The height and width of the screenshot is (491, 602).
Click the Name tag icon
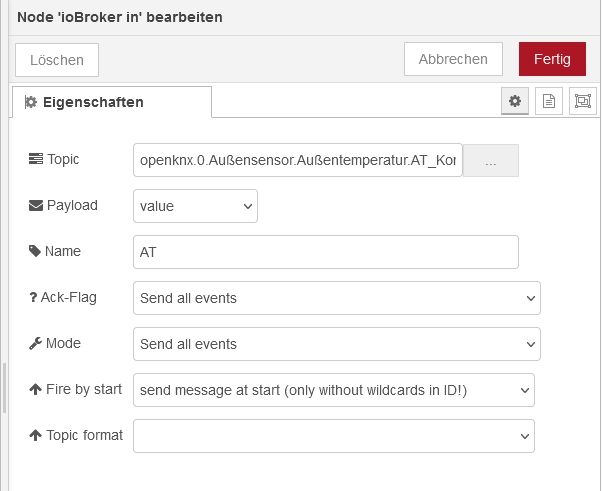(x=36, y=251)
